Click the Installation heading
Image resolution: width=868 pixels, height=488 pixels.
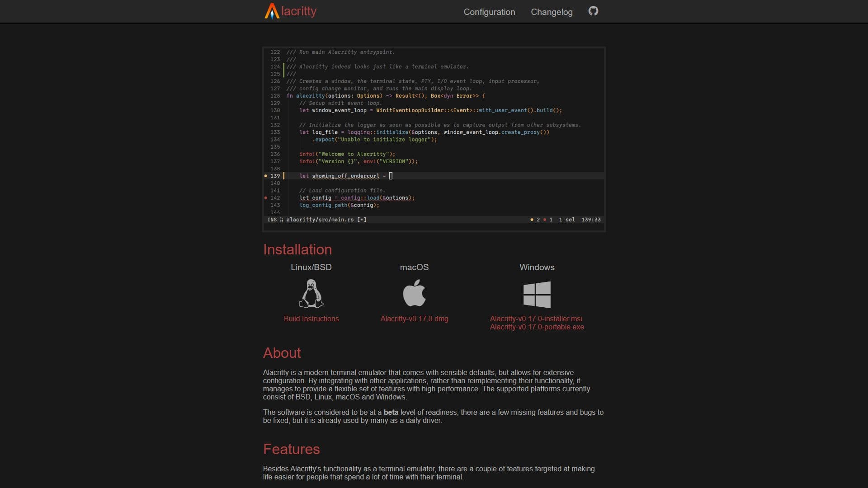297,249
